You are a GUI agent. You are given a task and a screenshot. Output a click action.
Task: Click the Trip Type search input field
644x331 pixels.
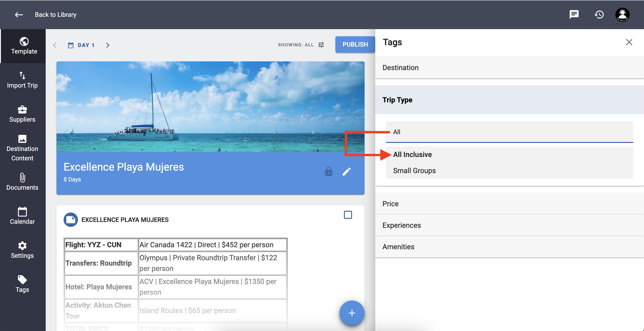(x=509, y=132)
